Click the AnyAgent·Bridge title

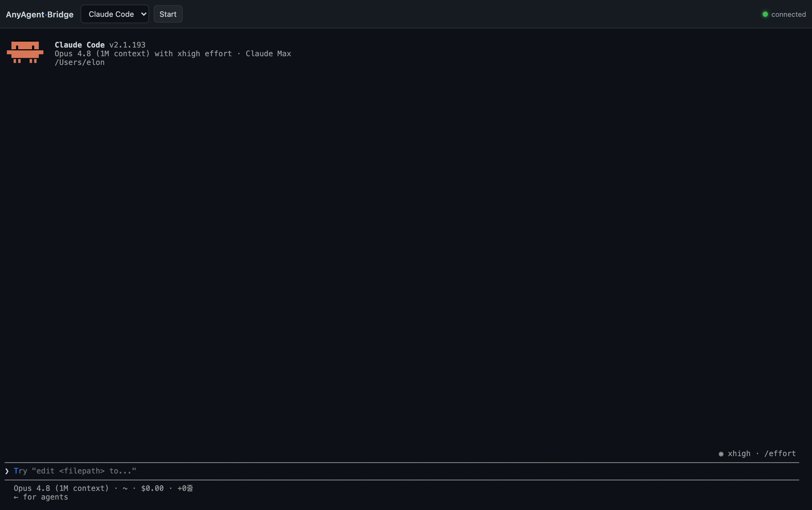point(40,14)
